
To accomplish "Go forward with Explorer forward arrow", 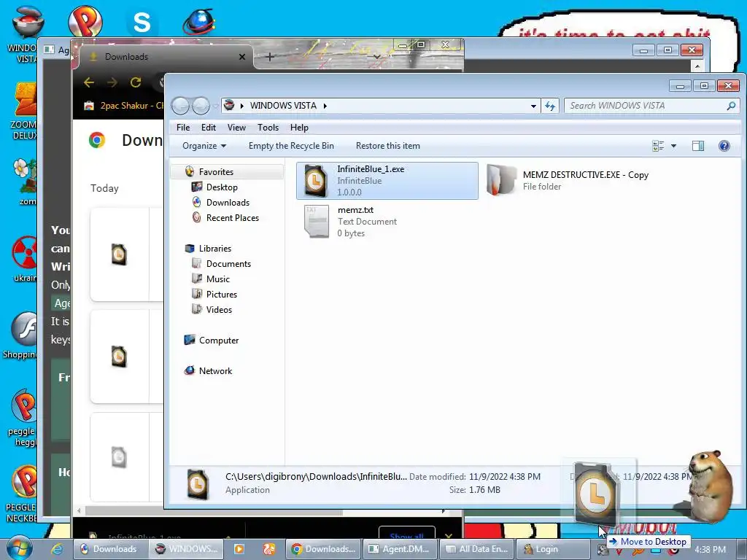I will (201, 106).
